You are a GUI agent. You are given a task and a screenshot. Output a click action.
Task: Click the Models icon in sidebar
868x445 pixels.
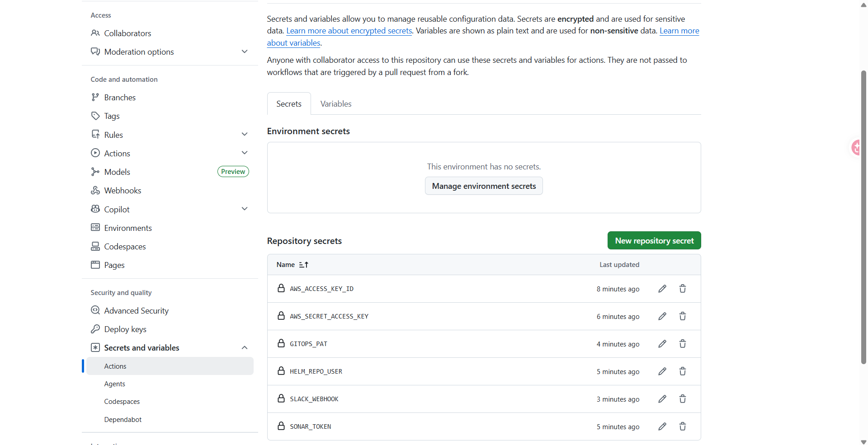pyautogui.click(x=95, y=172)
